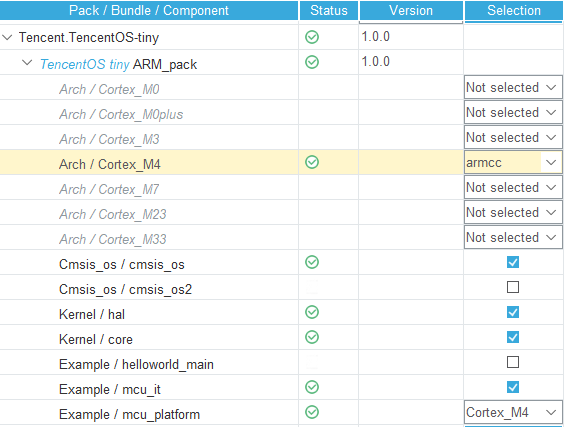This screenshot has height=427, width=564.
Task: Open the TencentOS tiny link
Action: pyautogui.click(x=85, y=64)
